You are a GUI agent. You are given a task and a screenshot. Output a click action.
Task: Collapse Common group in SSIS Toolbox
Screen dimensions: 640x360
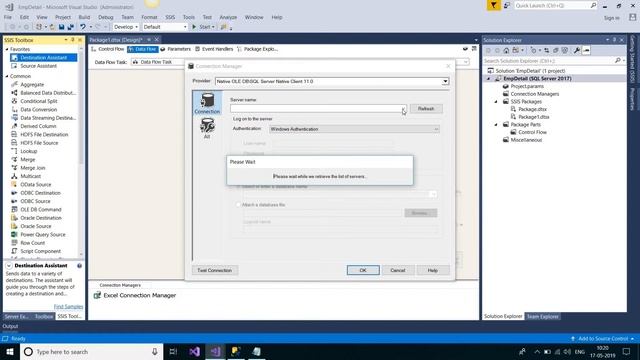click(7, 76)
